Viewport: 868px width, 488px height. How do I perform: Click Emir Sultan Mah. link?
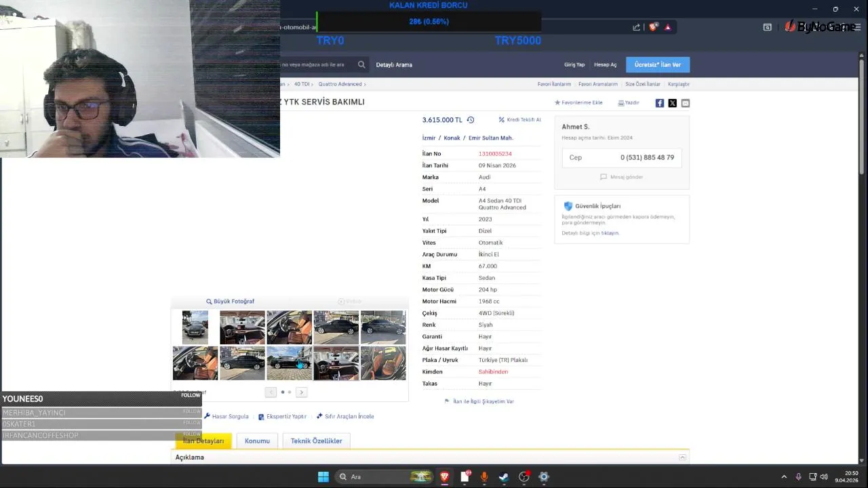tap(490, 138)
